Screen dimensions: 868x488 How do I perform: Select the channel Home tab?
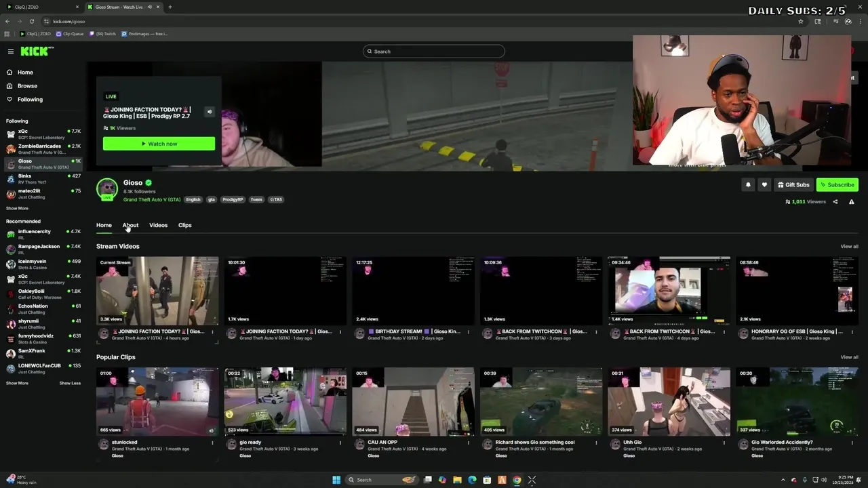point(104,225)
